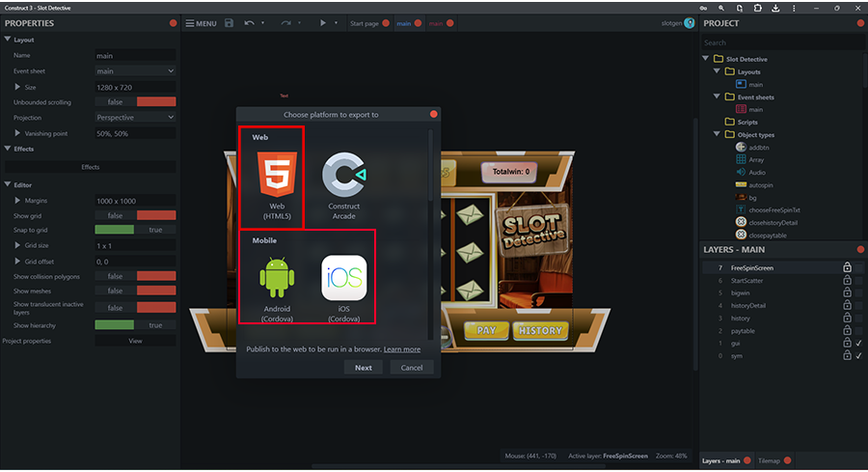Toggle visibility checkbox of gui layer

858,343
